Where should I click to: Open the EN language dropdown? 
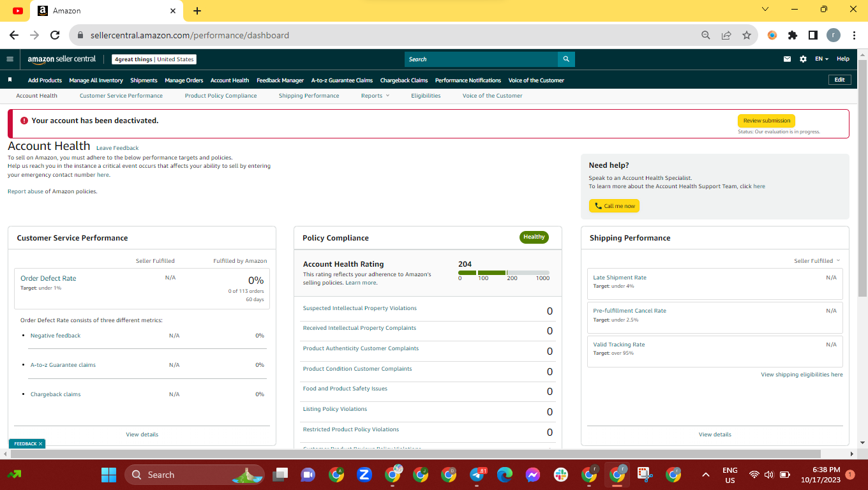point(821,59)
